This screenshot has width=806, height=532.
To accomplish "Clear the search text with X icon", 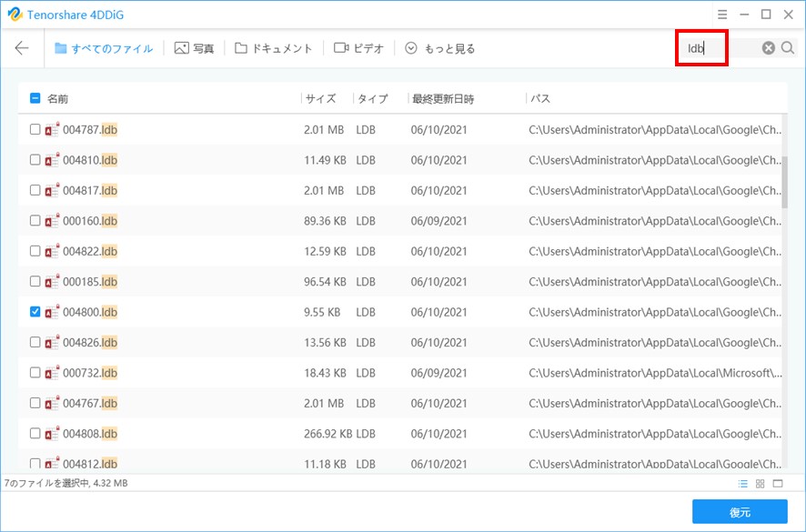I will (769, 48).
